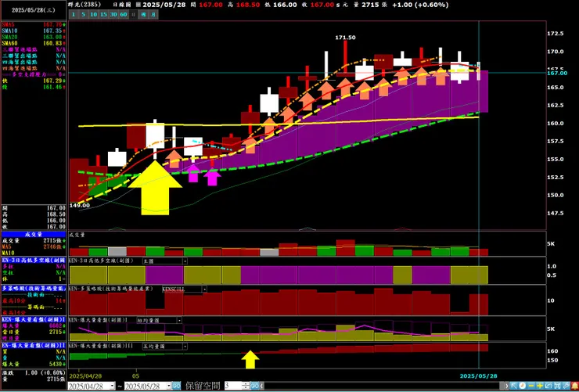The image size is (579, 392).
Task: Click the 171.50 high price label on chart
Action: pos(345,38)
